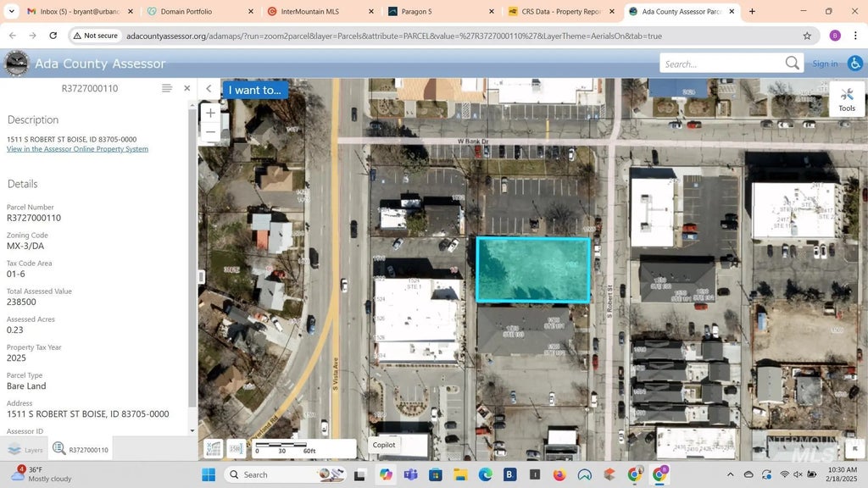Close the parcel details panel
Image resolution: width=868 pixels, height=488 pixels.
coord(187,88)
